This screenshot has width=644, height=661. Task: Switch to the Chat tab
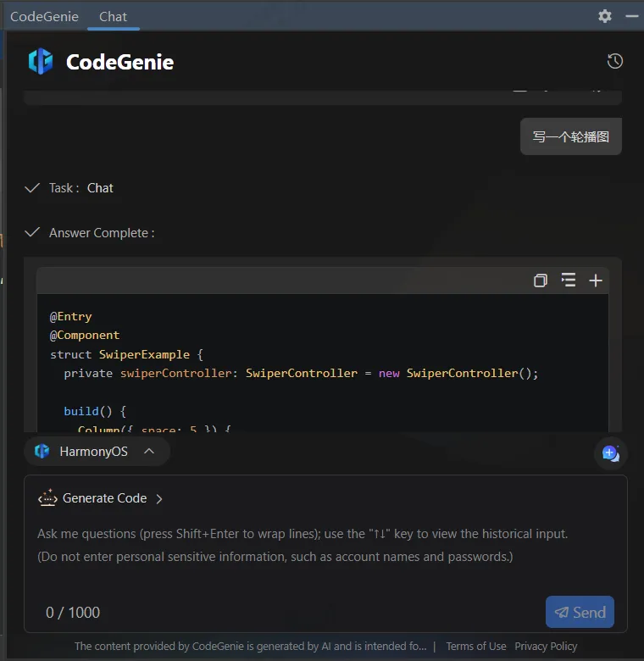[x=113, y=16]
